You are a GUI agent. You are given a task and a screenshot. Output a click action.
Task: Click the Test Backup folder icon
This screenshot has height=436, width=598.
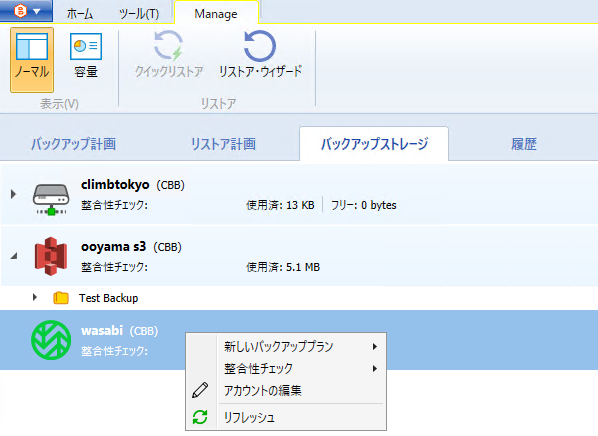pos(61,298)
